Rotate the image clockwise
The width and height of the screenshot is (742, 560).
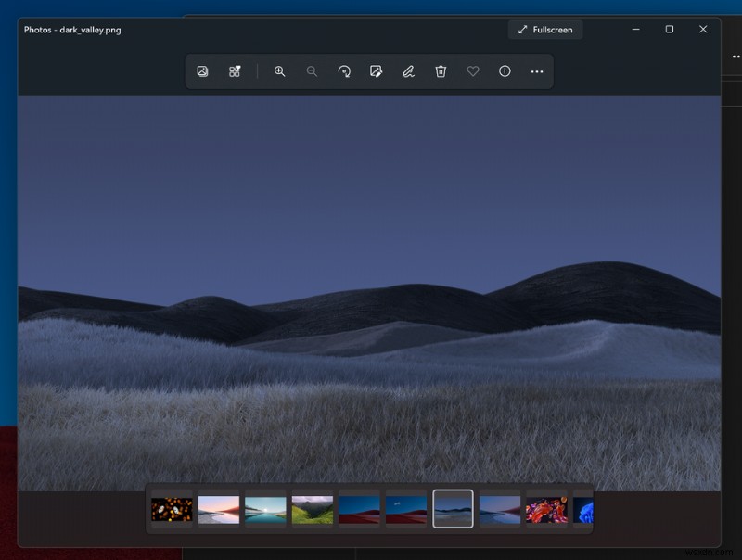point(342,71)
